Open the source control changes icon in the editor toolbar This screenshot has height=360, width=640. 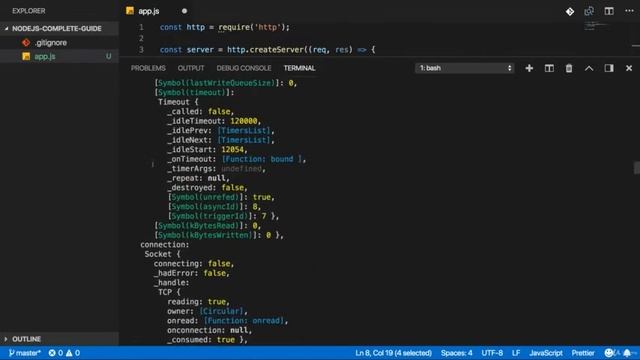(570, 11)
